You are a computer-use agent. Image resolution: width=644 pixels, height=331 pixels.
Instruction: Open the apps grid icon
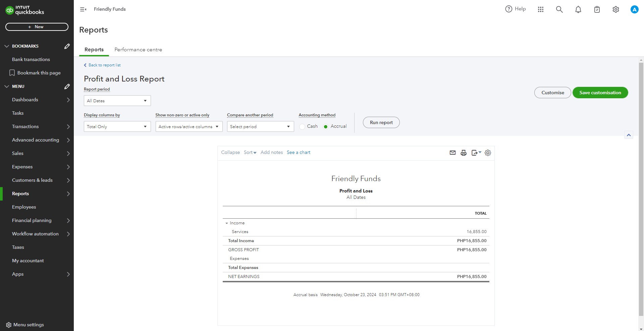(540, 9)
